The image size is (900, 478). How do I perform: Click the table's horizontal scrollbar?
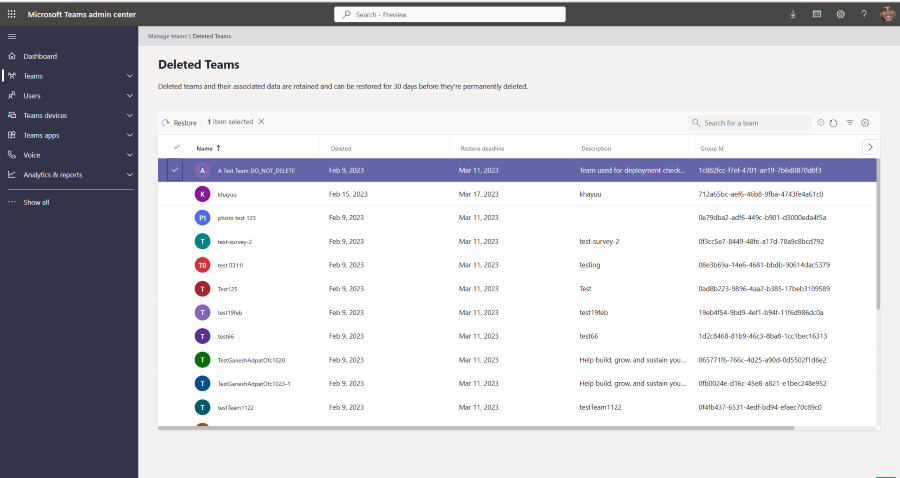[x=476, y=428]
